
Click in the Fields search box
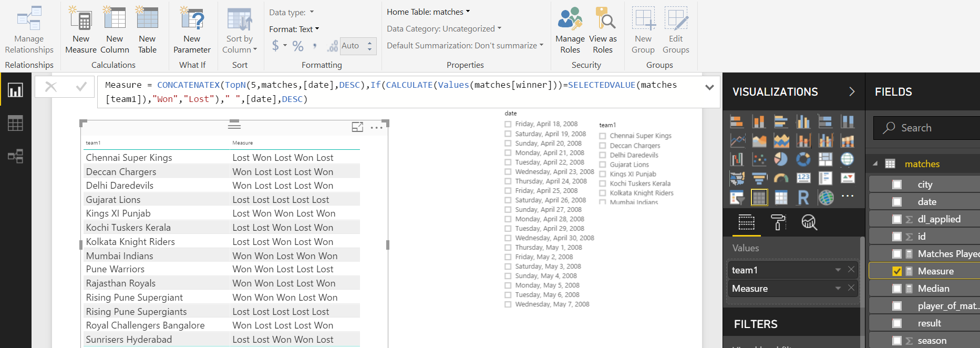(926, 128)
